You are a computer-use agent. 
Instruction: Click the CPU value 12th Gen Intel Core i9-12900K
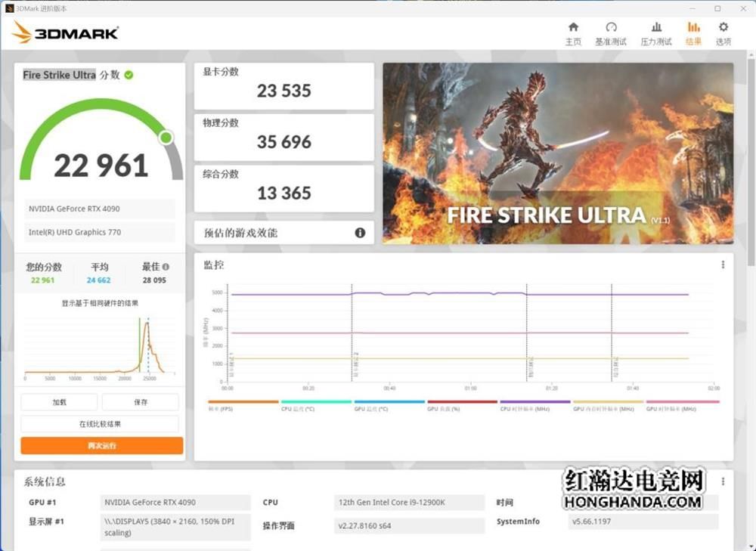click(409, 503)
